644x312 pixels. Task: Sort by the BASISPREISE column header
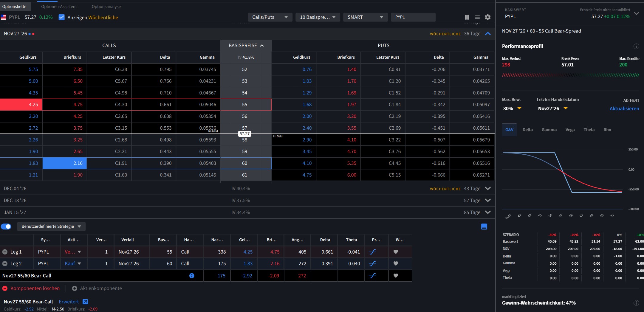coord(246,46)
